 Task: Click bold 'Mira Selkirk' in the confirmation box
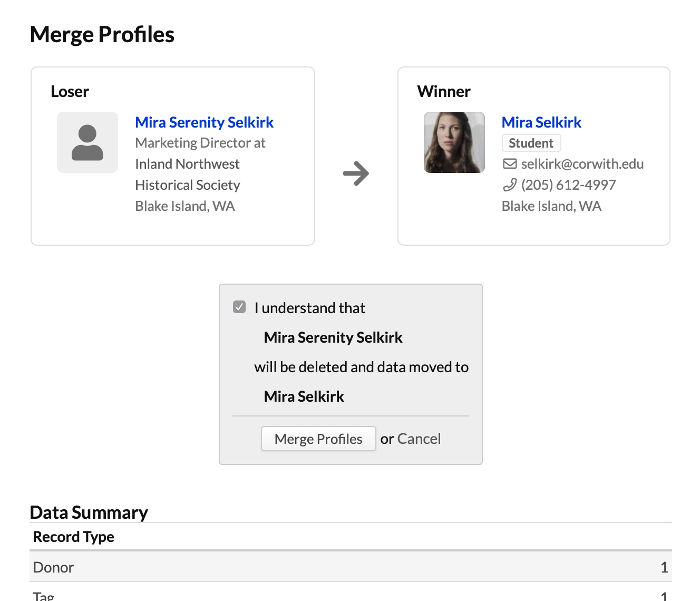(304, 396)
